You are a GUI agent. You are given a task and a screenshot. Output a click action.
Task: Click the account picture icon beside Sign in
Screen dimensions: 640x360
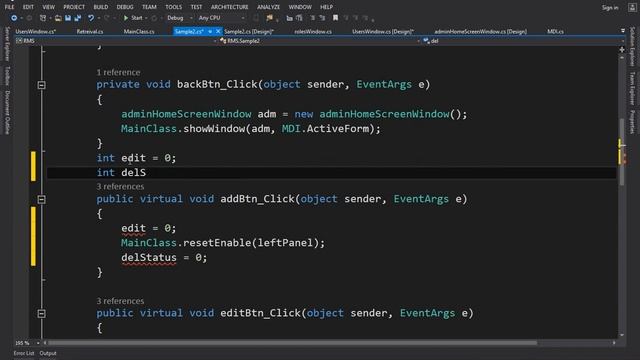[x=632, y=7]
